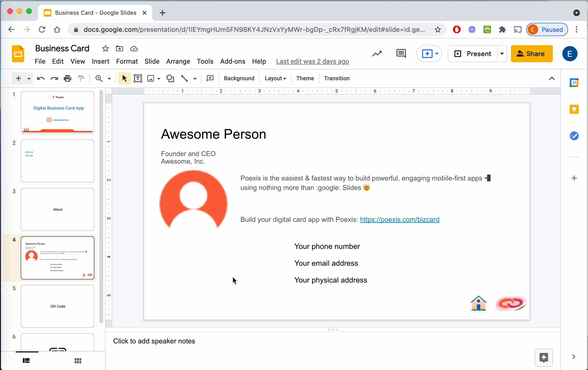The width and height of the screenshot is (588, 370).
Task: Click the Your email address text
Action: [326, 263]
